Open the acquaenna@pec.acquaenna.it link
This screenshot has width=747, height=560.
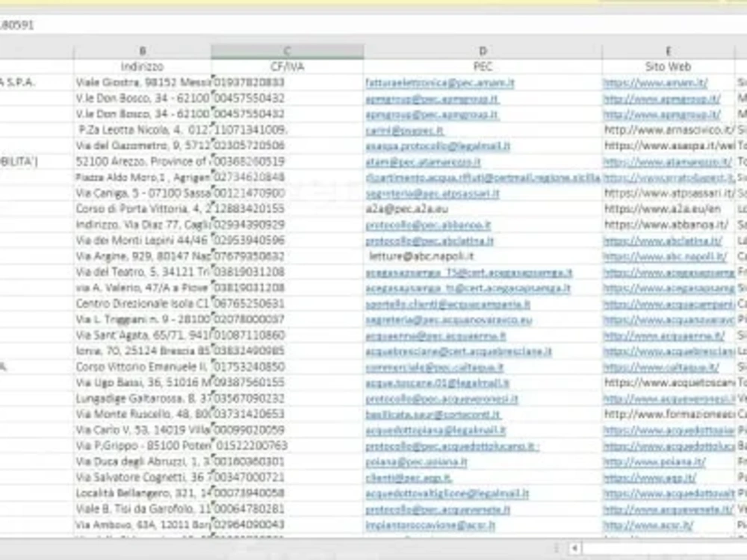tap(436, 335)
